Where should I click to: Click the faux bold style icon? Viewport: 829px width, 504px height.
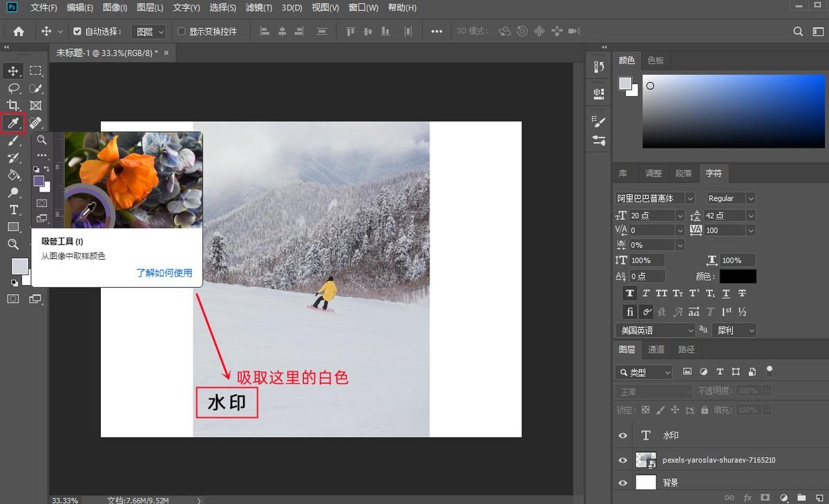coord(629,293)
